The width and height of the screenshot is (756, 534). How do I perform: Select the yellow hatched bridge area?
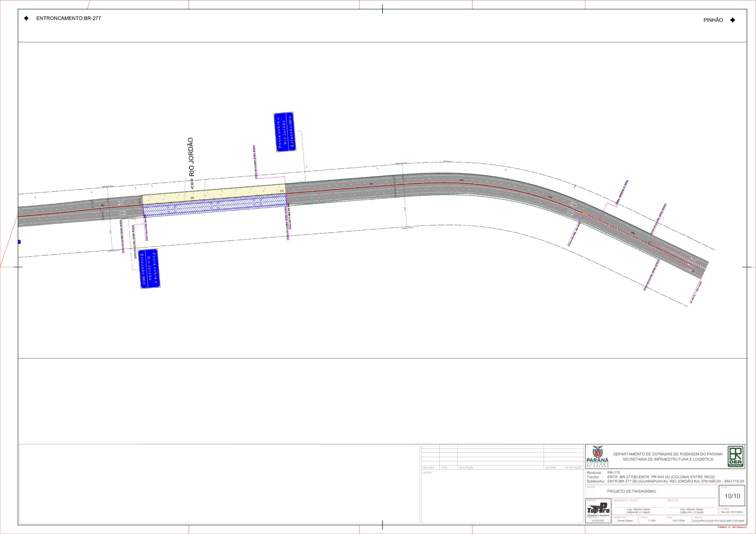coord(213,194)
